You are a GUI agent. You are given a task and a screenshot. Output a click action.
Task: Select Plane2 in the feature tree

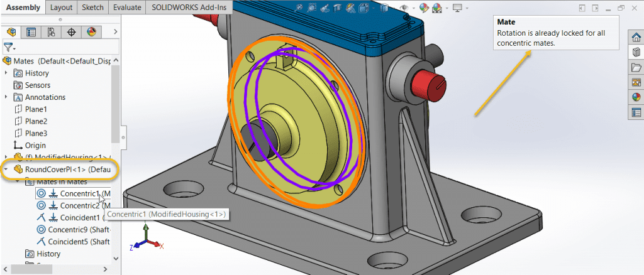[x=36, y=121]
